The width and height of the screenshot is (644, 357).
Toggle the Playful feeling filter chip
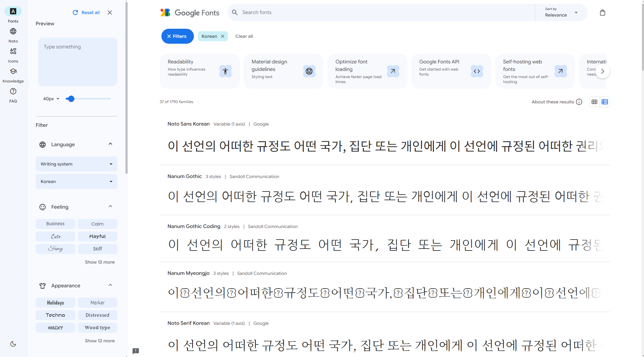click(97, 236)
